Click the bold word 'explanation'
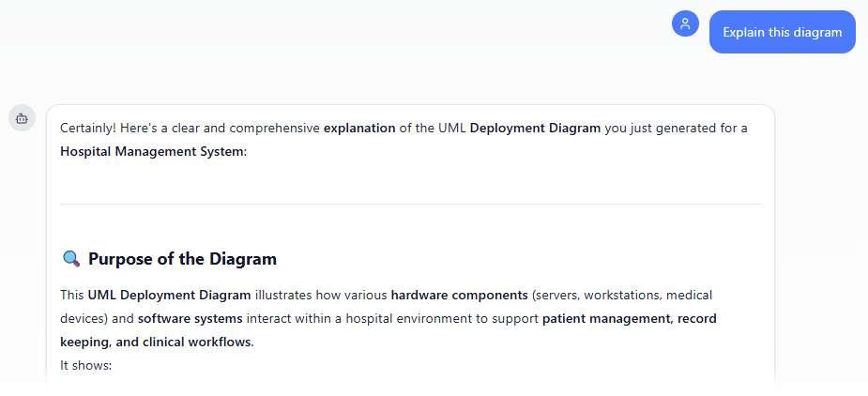The width and height of the screenshot is (868, 396). tap(359, 128)
